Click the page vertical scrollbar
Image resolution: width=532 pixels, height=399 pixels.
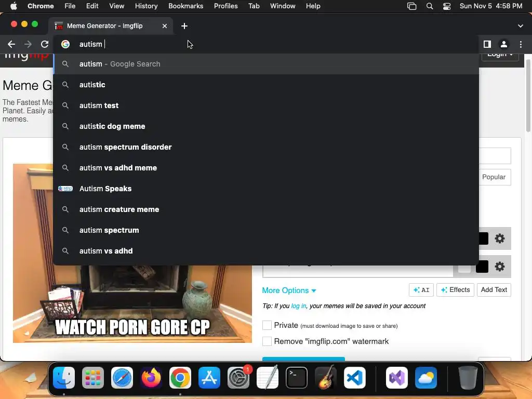tap(528, 96)
